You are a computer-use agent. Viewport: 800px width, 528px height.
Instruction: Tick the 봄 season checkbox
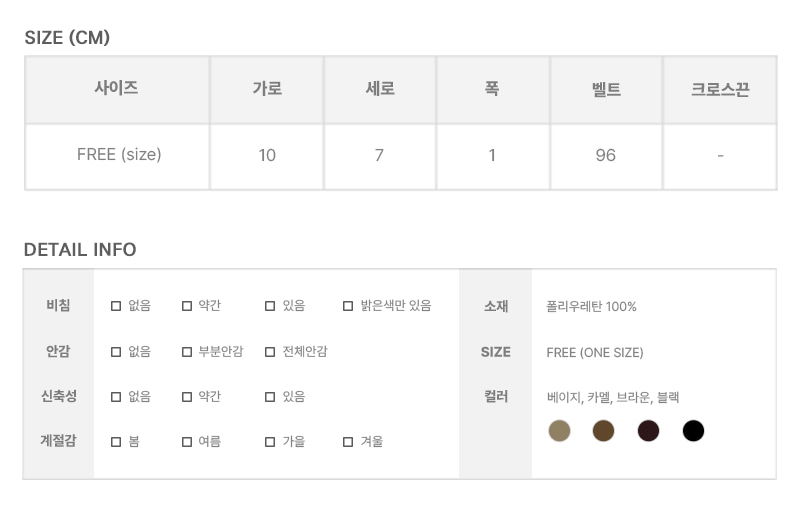tap(116, 442)
